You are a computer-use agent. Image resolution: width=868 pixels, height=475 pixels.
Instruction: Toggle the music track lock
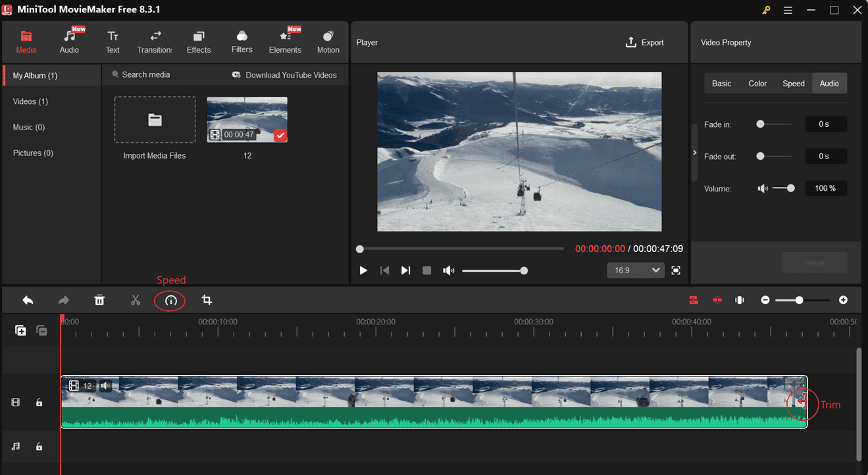click(x=39, y=447)
